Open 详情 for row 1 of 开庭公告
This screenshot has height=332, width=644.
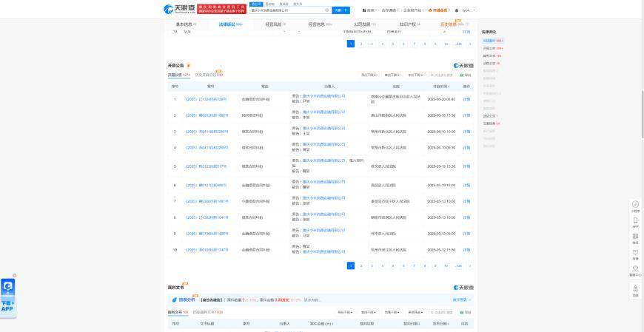point(466,99)
